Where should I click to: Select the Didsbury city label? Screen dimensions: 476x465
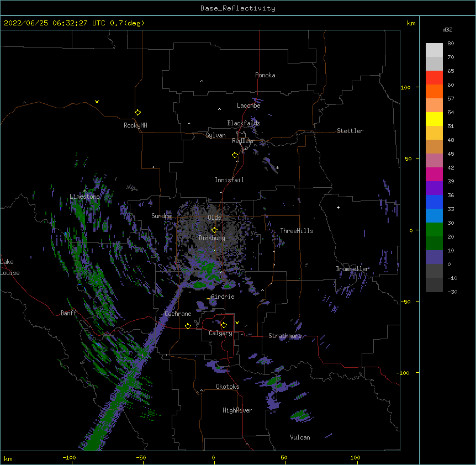(x=212, y=238)
